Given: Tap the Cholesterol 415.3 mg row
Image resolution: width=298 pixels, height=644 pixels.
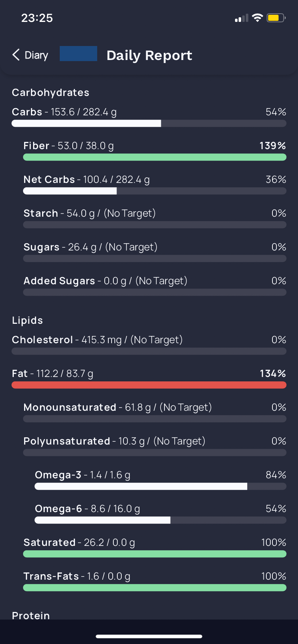Looking at the screenshot, I should point(149,345).
